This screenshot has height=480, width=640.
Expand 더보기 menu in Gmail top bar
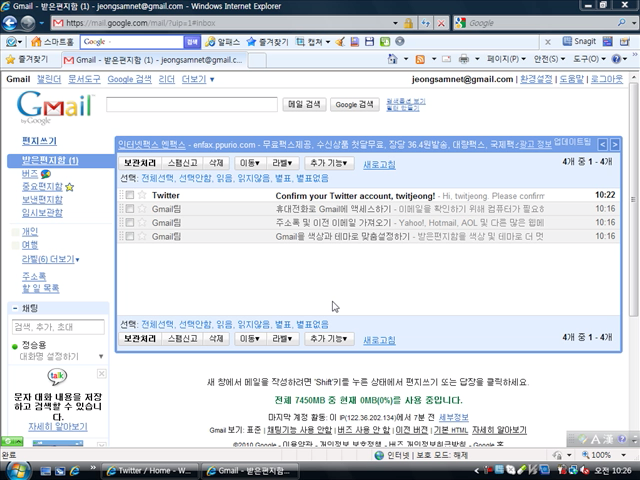(x=198, y=79)
